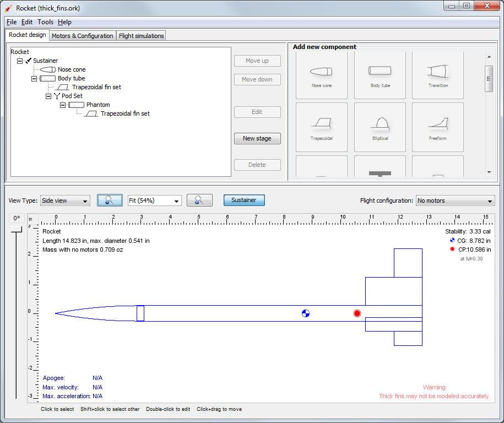Add a Trapezoidal fin set

[321, 127]
